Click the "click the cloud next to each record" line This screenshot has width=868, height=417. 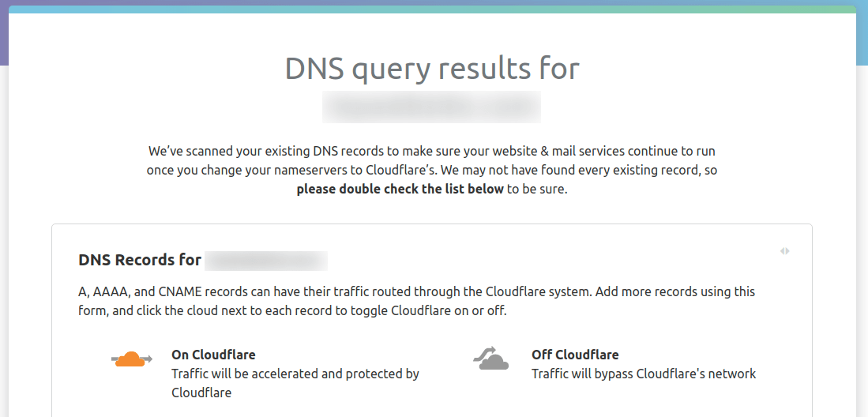[x=292, y=310]
